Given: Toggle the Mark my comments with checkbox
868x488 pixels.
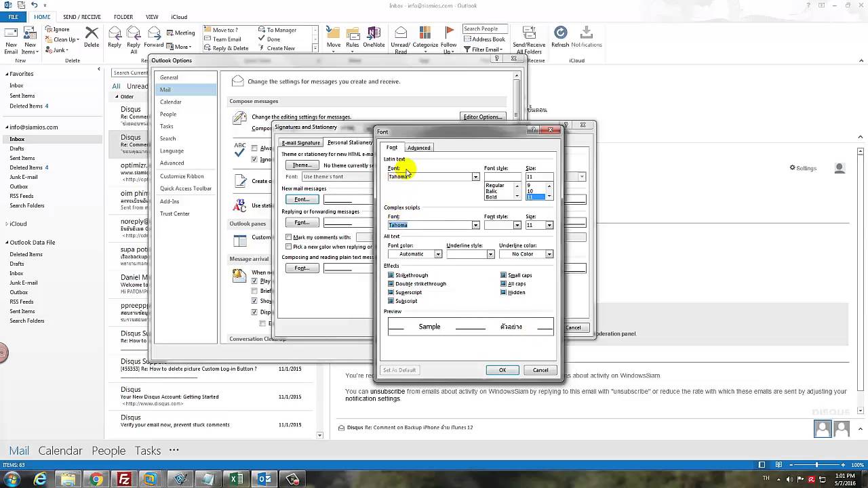Looking at the screenshot, I should tap(289, 237).
